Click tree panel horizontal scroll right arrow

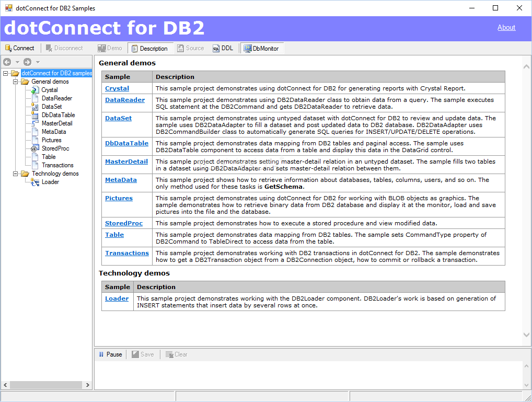tap(88, 385)
